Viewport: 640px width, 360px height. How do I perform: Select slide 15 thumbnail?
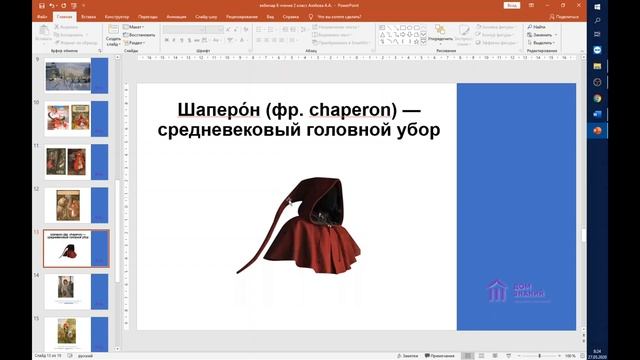76,334
